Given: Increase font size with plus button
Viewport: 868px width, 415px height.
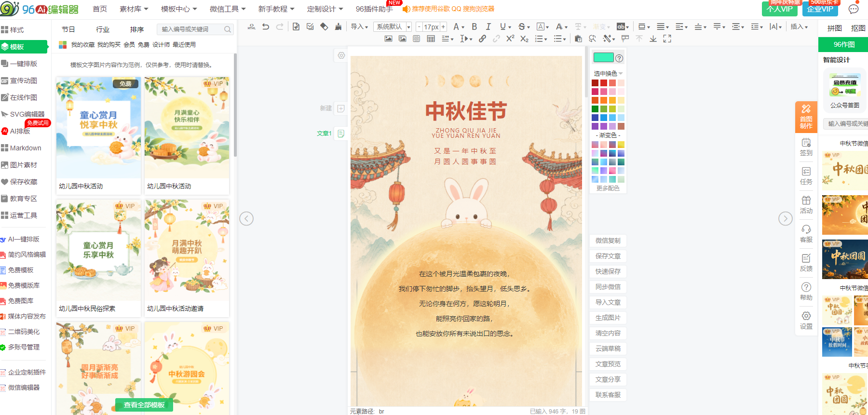Looking at the screenshot, I should [x=443, y=27].
